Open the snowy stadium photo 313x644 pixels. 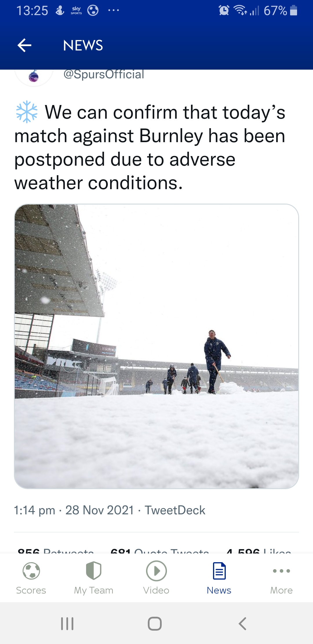(x=156, y=346)
